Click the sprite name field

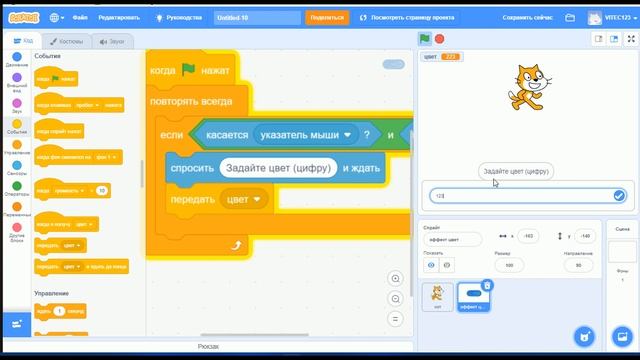pyautogui.click(x=452, y=240)
